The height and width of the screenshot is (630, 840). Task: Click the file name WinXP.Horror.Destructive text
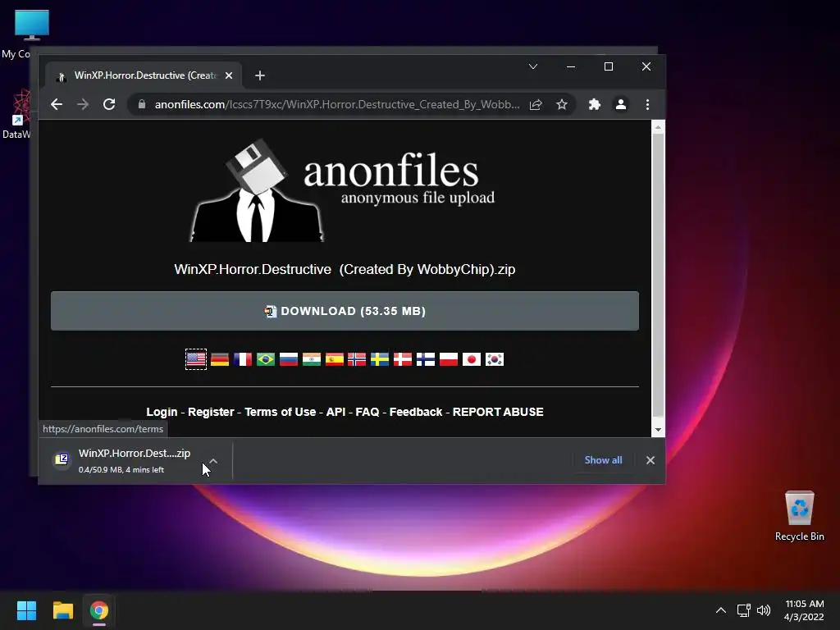point(345,269)
